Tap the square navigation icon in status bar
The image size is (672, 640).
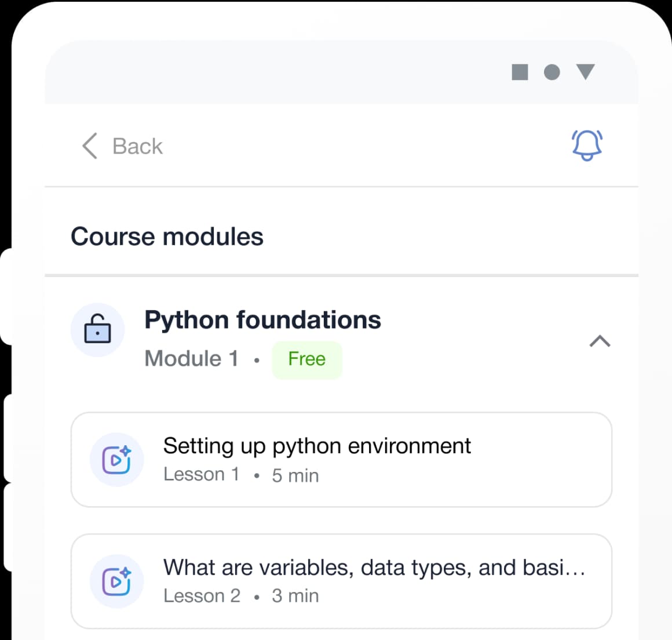518,72
